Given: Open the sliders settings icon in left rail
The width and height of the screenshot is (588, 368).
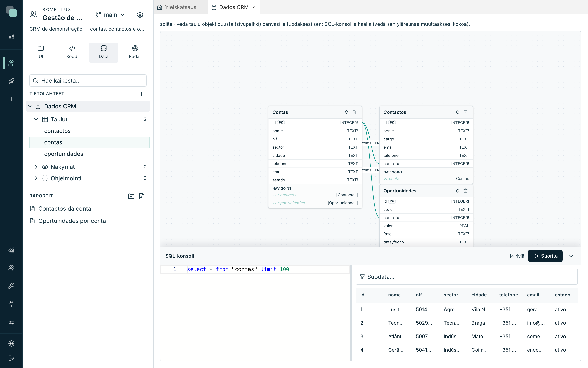Looking at the screenshot, I should click(11, 322).
